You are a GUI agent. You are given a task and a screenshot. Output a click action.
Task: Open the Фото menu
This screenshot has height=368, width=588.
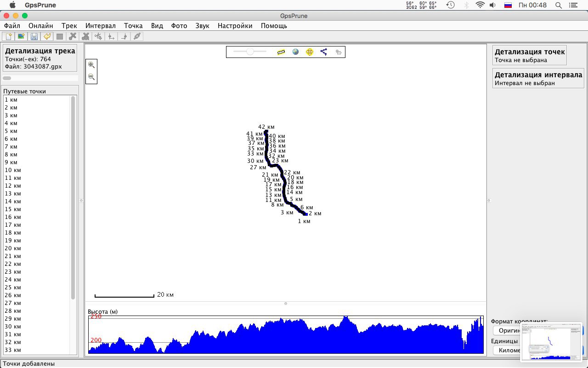click(x=179, y=26)
